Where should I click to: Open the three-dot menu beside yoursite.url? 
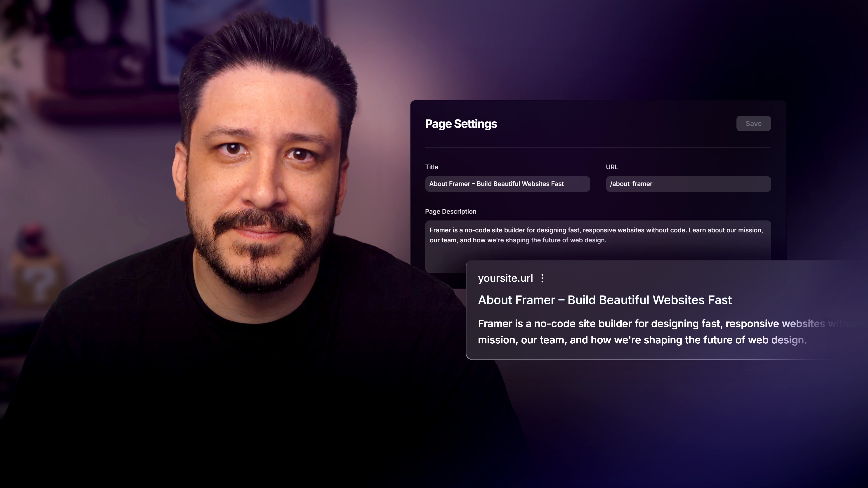[542, 278]
